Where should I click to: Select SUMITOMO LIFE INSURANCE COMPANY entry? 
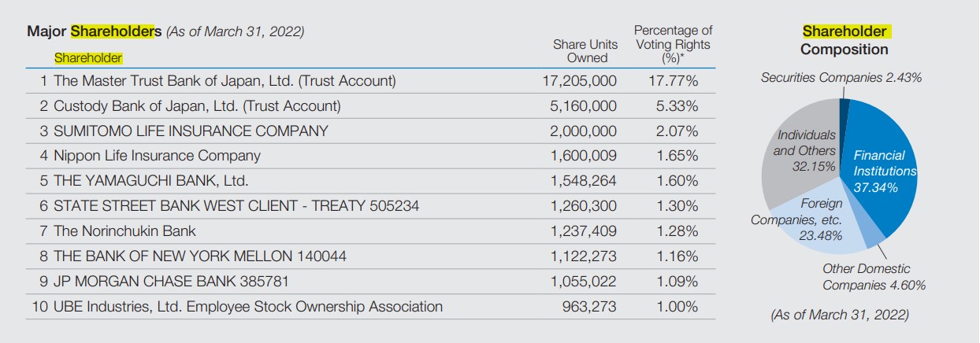[x=191, y=131]
